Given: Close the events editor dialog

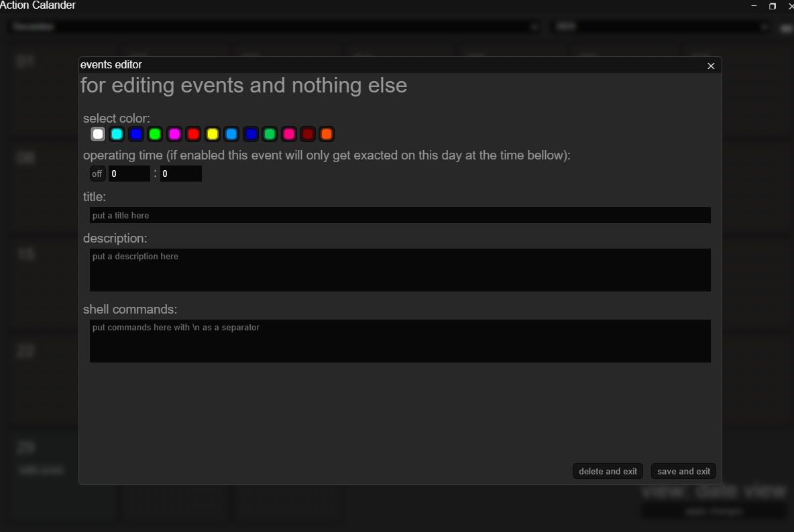Looking at the screenshot, I should coord(711,66).
